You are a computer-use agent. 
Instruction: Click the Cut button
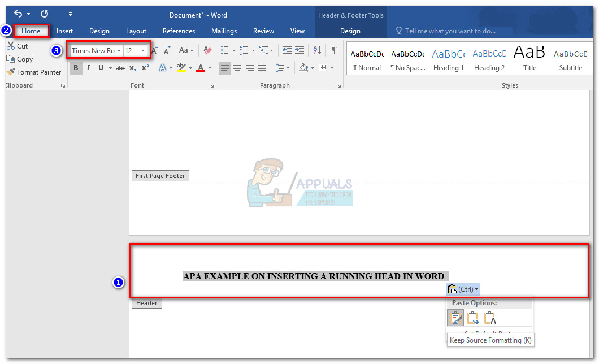17,46
